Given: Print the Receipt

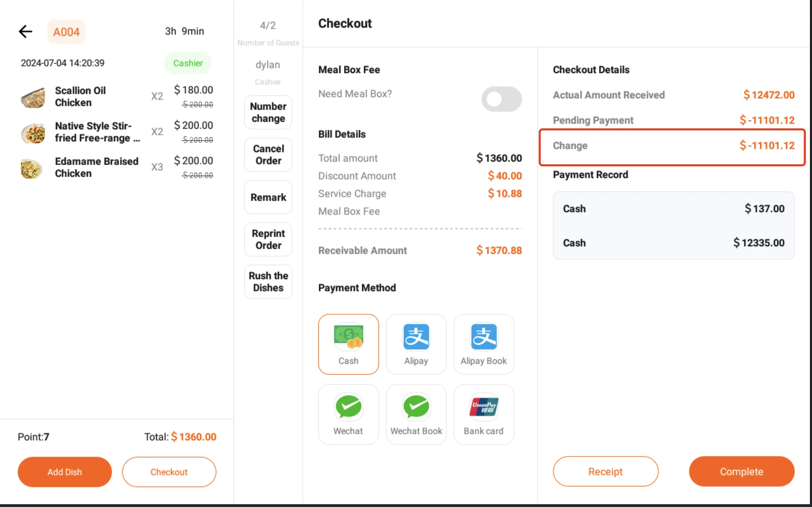Looking at the screenshot, I should coord(605,471).
